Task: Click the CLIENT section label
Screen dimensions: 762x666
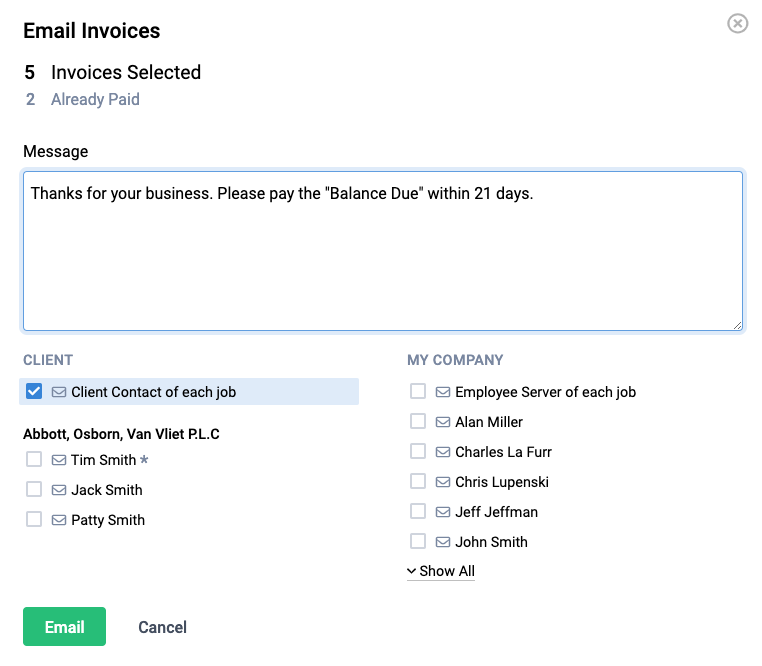Action: [x=48, y=360]
